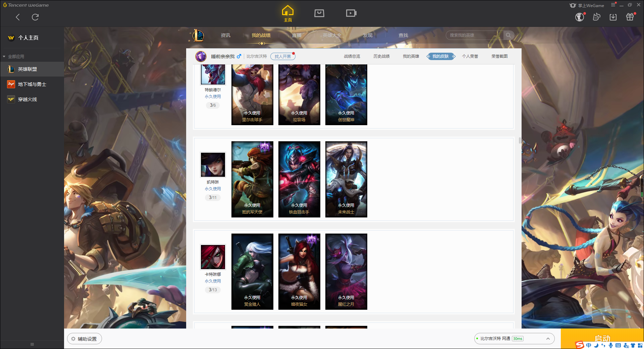Switch to 战绩总览 sub-tab

click(352, 56)
